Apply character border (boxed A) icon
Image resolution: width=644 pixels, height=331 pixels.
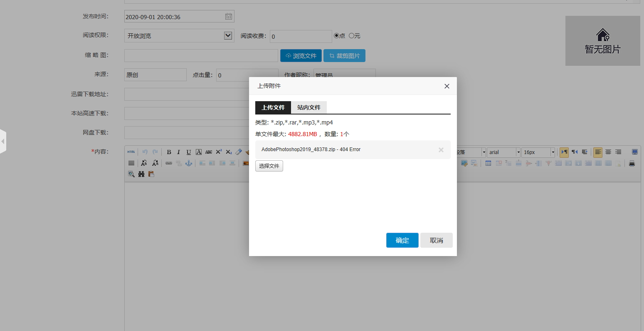pos(199,152)
